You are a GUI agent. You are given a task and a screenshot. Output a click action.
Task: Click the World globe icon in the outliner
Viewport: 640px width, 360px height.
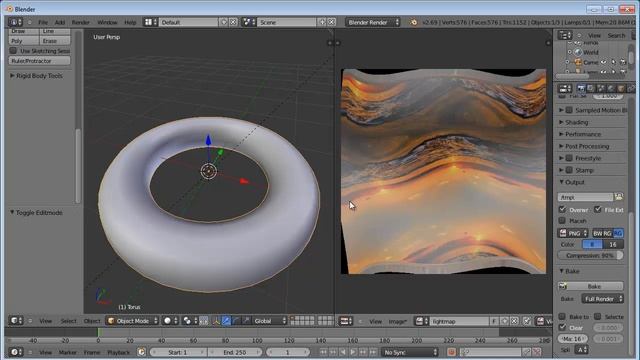point(578,52)
